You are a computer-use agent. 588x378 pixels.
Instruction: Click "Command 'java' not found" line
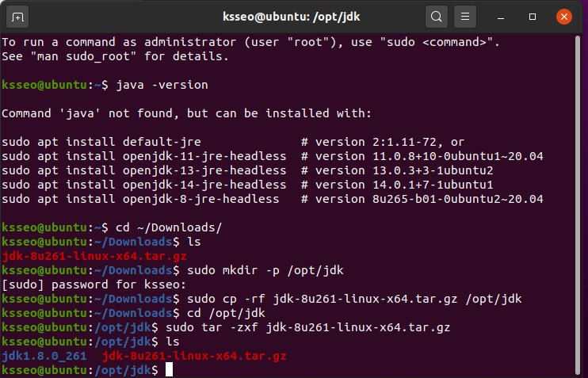click(186, 113)
